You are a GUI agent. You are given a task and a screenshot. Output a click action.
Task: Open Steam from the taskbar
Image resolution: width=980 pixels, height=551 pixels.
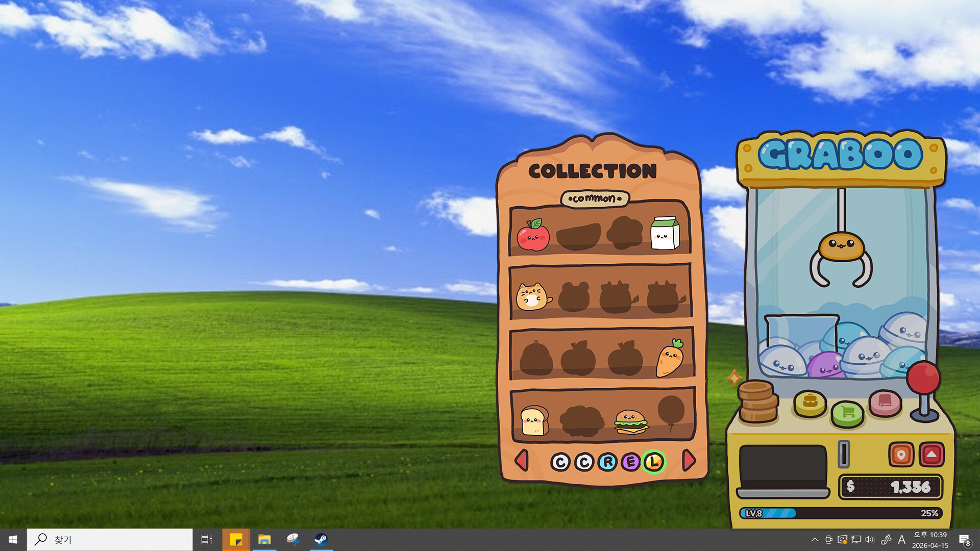[321, 539]
